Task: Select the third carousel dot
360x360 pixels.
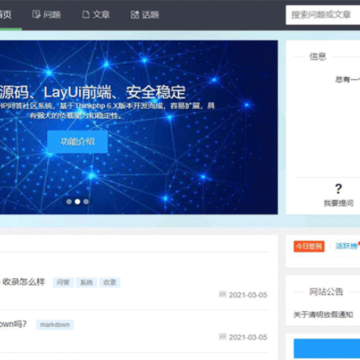Action: click(86, 201)
